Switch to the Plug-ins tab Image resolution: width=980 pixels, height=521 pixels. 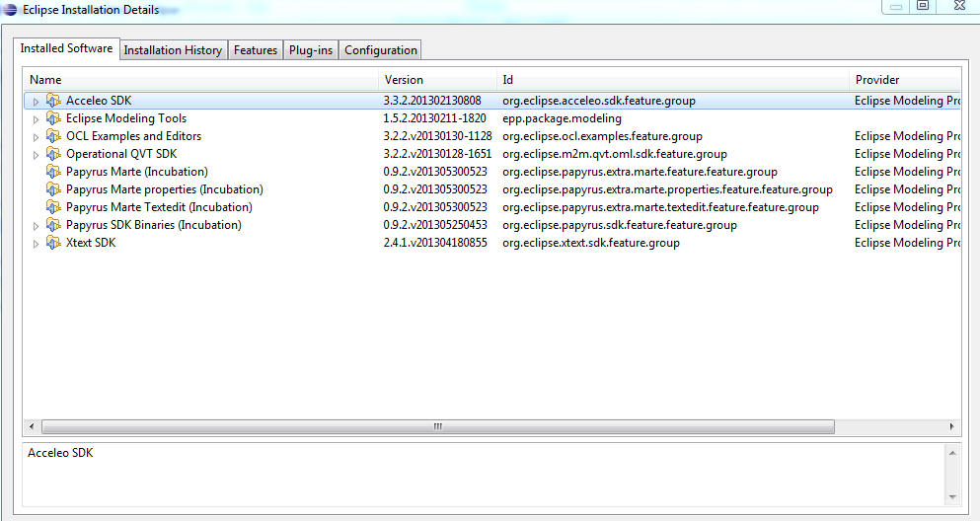pyautogui.click(x=311, y=50)
